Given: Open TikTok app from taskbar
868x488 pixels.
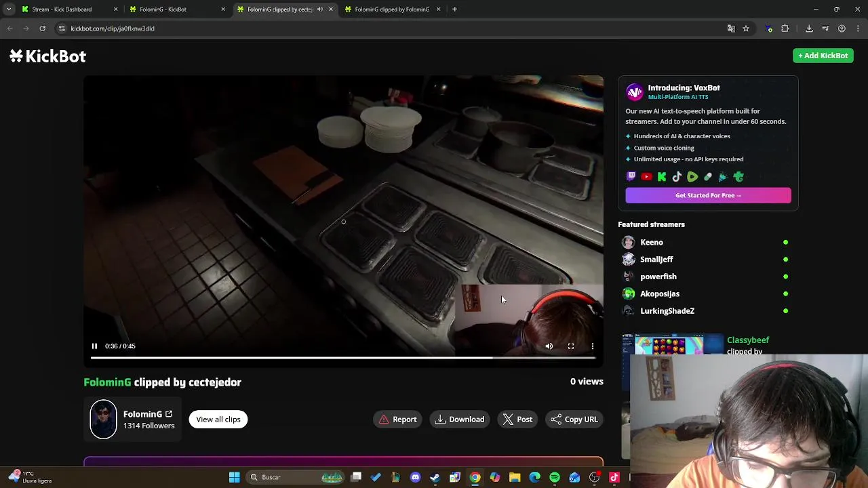Looking at the screenshot, I should click(614, 477).
